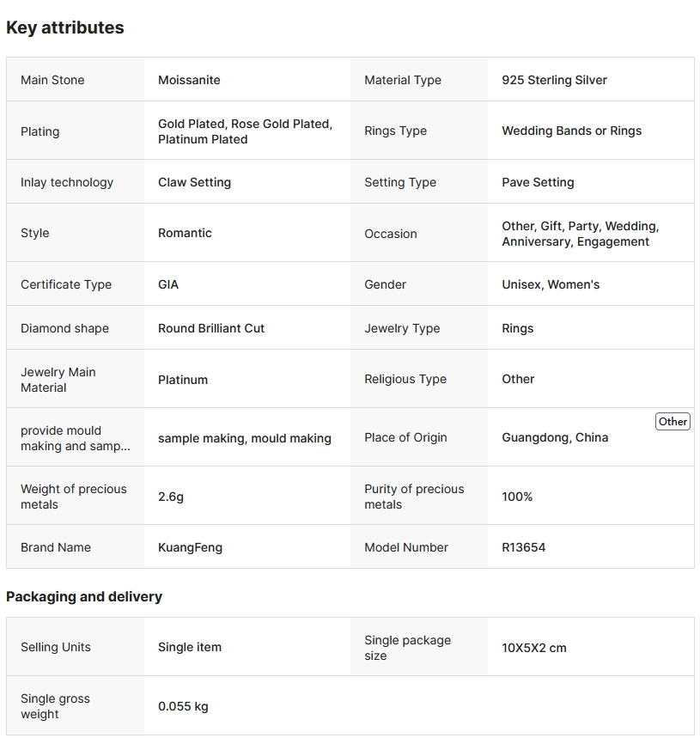Screen dimensions: 700x738
Task: Select the Romantic style value
Action: point(185,233)
